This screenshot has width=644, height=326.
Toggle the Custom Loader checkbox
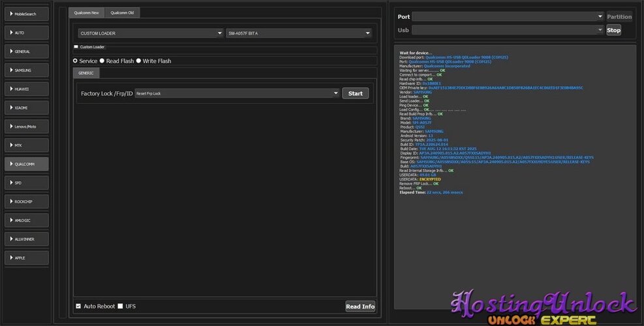tap(76, 47)
